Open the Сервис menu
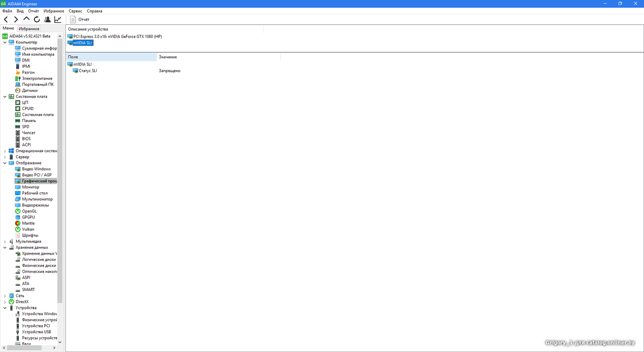This screenshot has height=352, width=644. click(x=75, y=11)
